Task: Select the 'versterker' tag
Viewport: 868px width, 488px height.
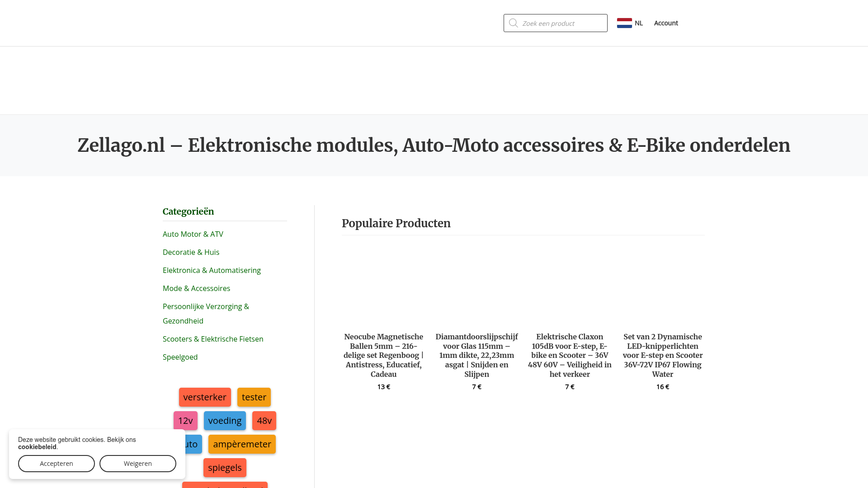Action: click(205, 397)
